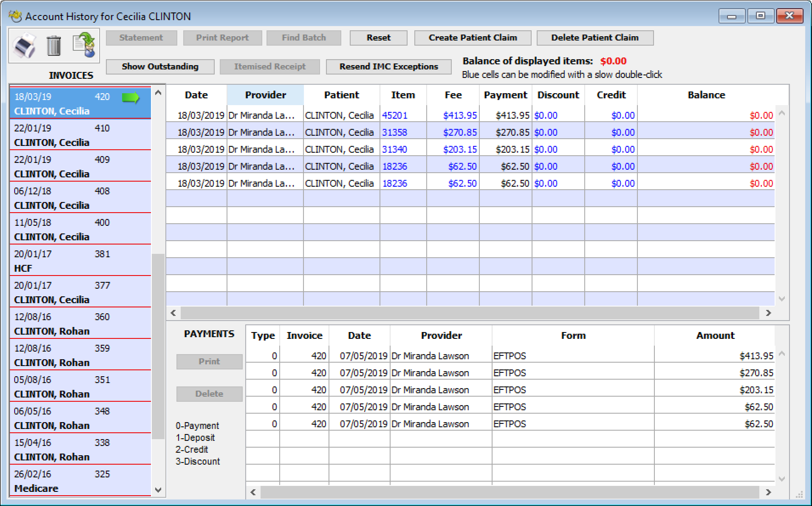Select Rohan's invoice 351 dated 05/08/16
Screen dimensions: 812x506
click(x=80, y=386)
